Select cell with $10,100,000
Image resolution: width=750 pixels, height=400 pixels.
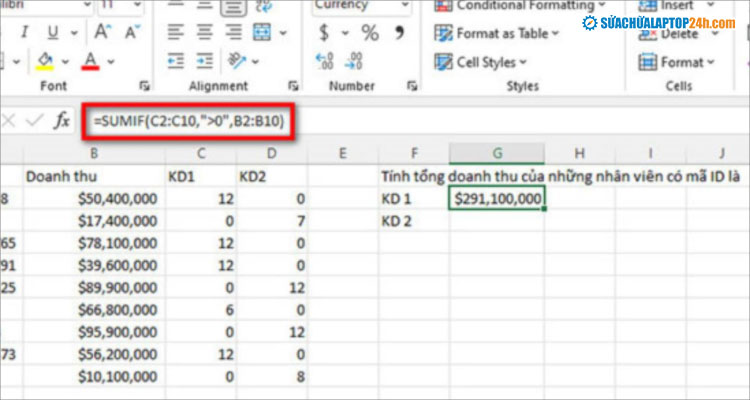(94, 377)
